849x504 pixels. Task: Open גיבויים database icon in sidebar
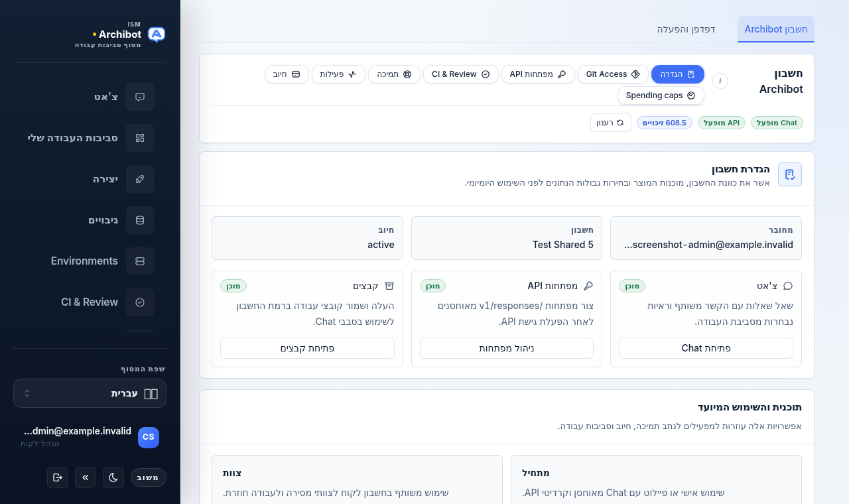tap(140, 220)
